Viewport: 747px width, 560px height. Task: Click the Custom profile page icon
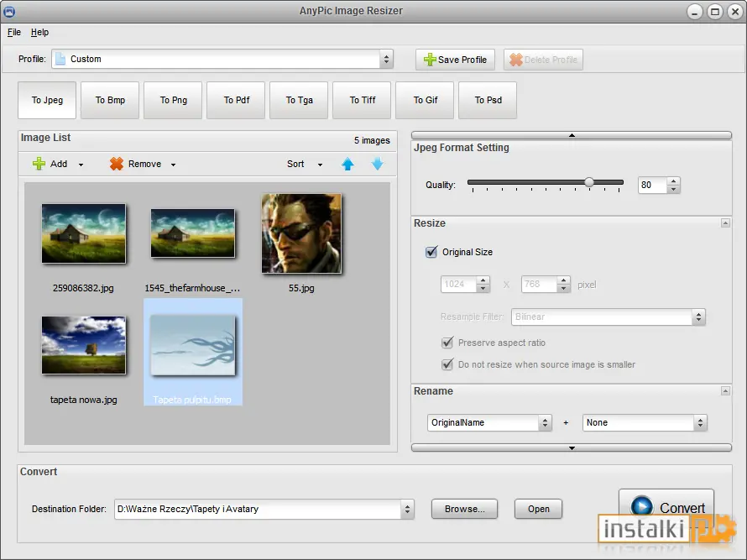60,59
